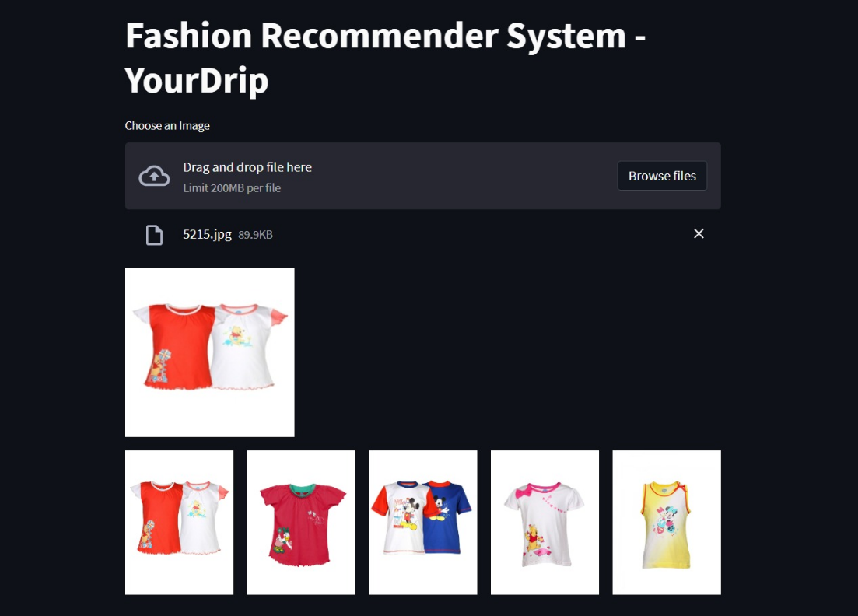The height and width of the screenshot is (616, 858).
Task: Open the Browse files dialog
Action: click(x=662, y=176)
